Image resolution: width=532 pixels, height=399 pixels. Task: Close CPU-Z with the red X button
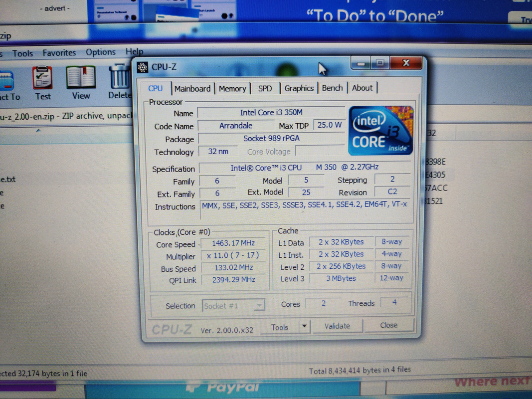point(406,63)
